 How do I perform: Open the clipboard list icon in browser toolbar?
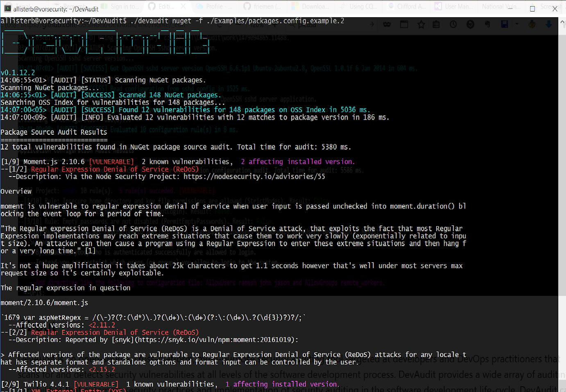(436, 25)
